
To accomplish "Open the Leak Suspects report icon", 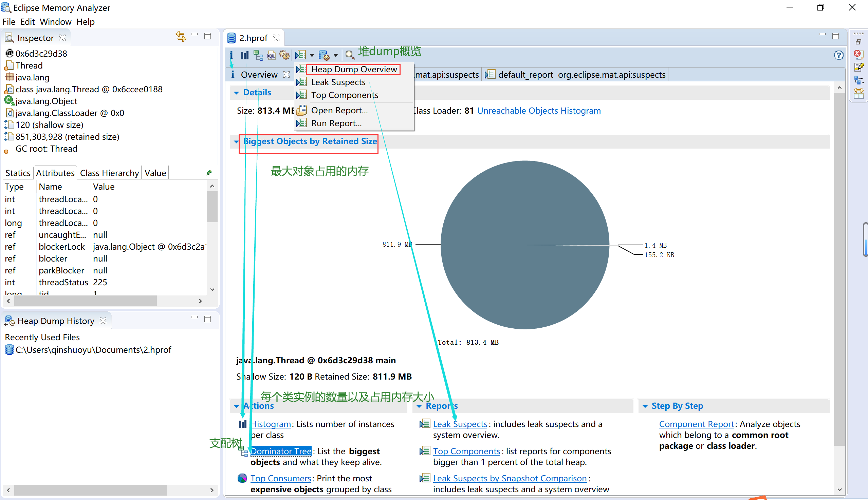I will coord(301,82).
